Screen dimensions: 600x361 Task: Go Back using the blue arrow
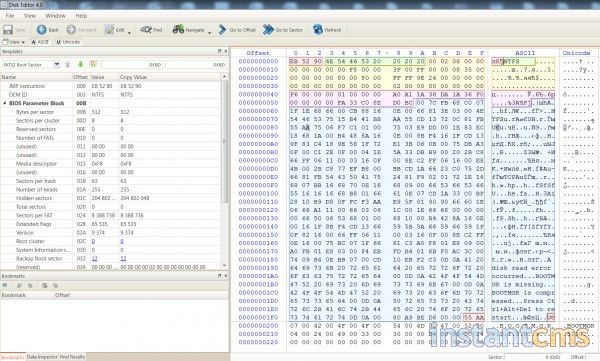point(41,29)
